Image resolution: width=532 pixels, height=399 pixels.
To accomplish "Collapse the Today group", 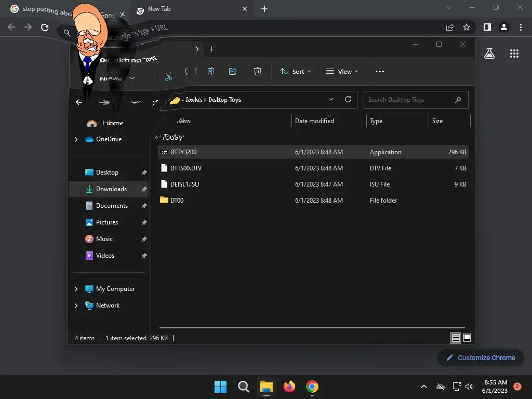I will [157, 137].
